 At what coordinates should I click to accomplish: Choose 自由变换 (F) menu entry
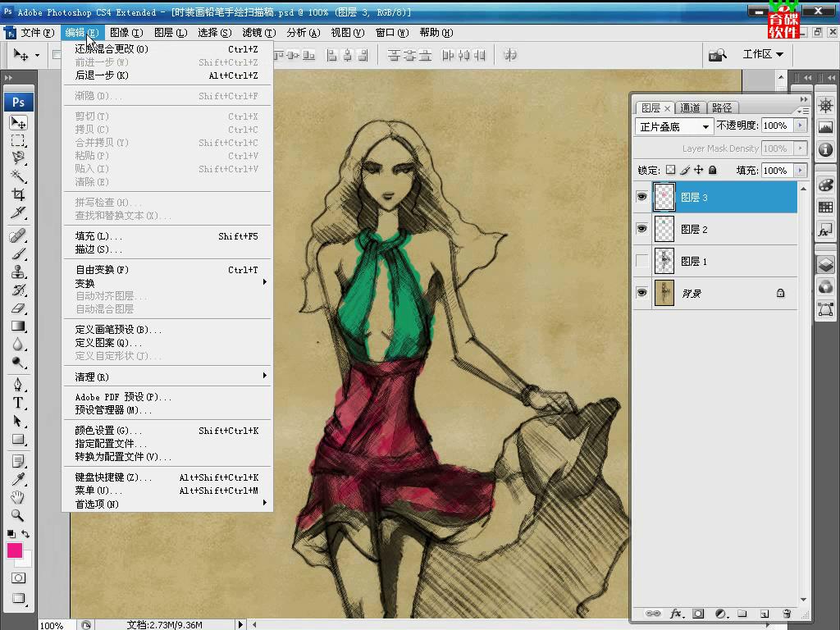pyautogui.click(x=167, y=269)
